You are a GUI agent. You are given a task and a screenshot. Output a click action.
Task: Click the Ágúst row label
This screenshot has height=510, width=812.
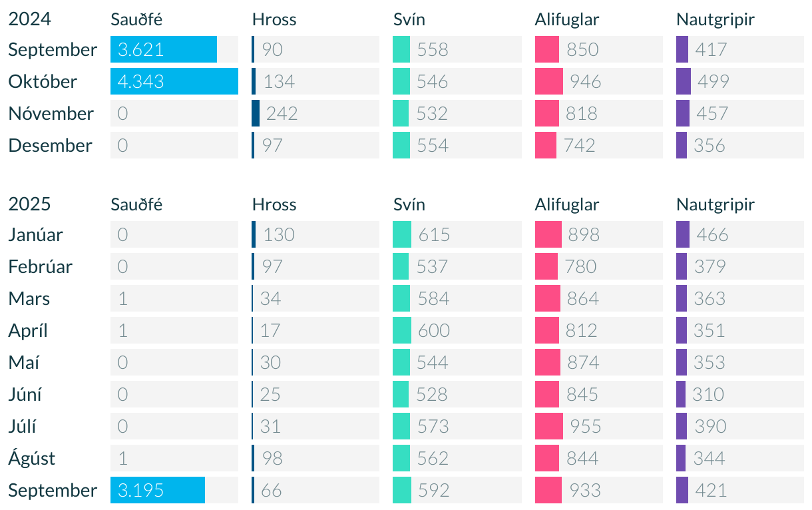click(32, 458)
